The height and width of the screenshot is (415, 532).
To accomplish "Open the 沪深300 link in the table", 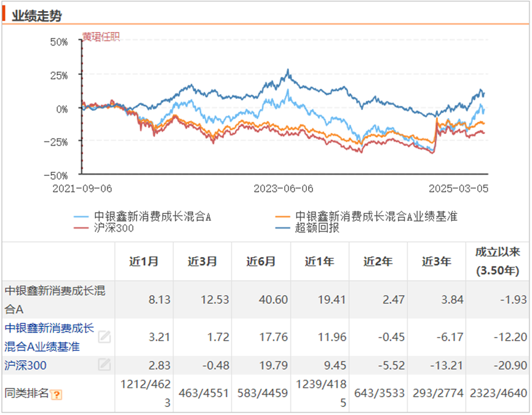I will point(25,365).
